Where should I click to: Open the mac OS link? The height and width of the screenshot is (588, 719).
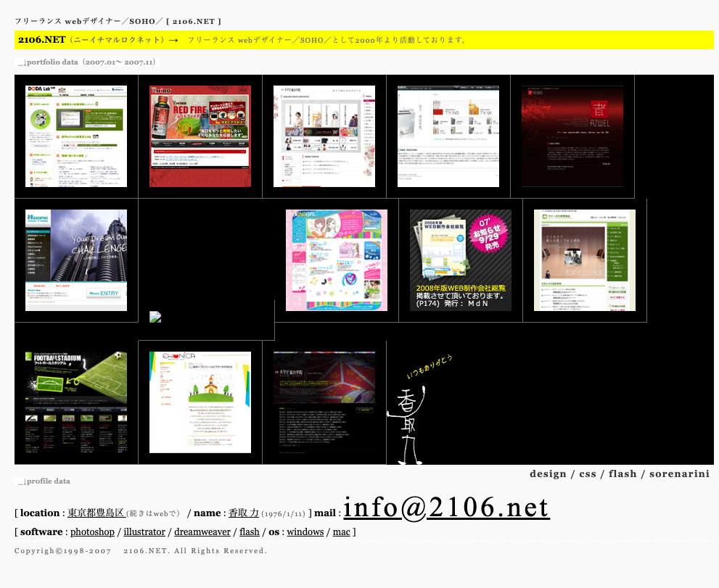(x=342, y=531)
